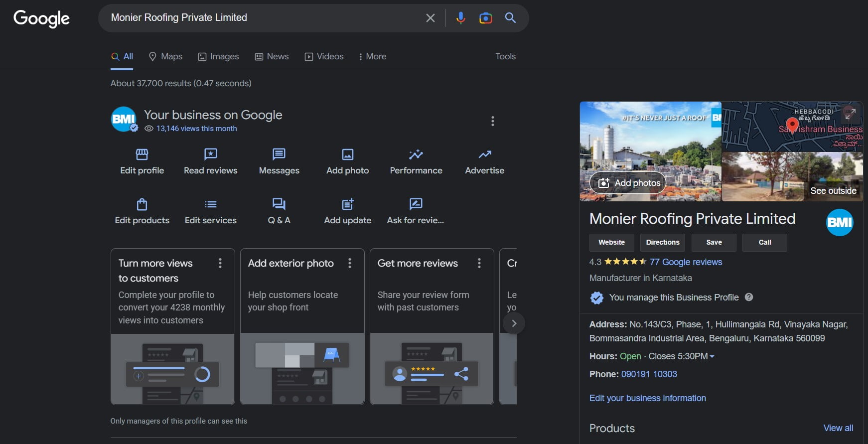Open the Add exterior photo card
868x444 pixels.
(302, 326)
